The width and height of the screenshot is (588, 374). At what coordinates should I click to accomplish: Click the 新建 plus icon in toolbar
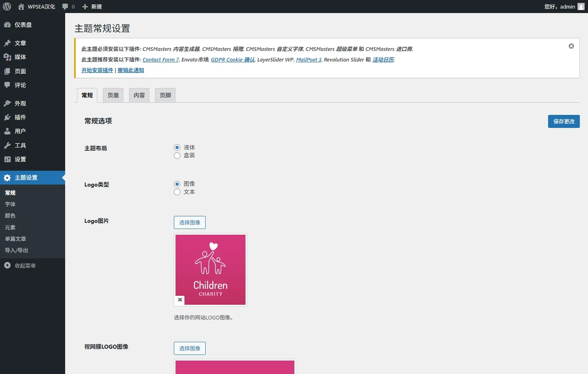click(x=85, y=7)
